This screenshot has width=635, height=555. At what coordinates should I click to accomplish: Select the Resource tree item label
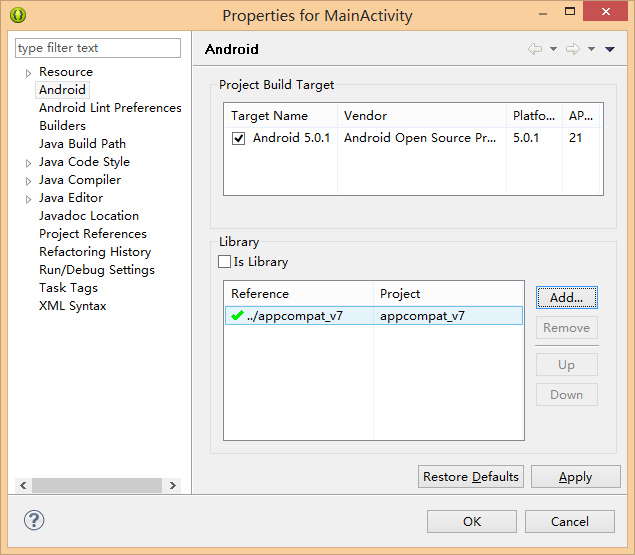click(66, 72)
